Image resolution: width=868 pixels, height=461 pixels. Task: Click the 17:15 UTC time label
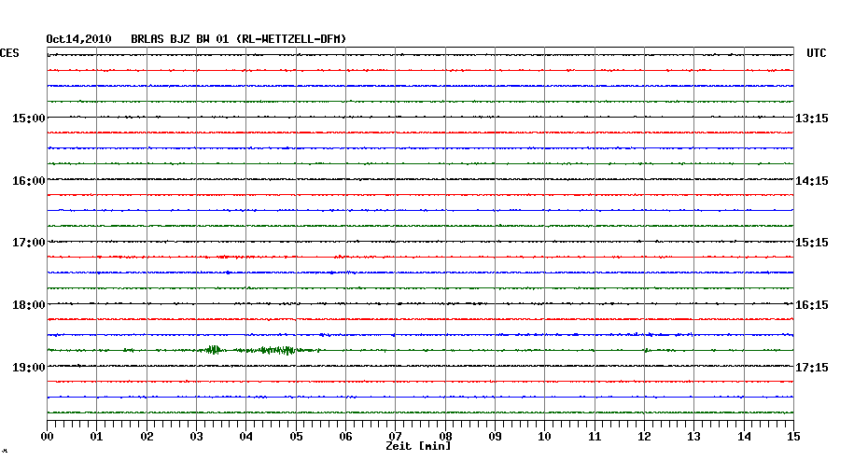811,368
